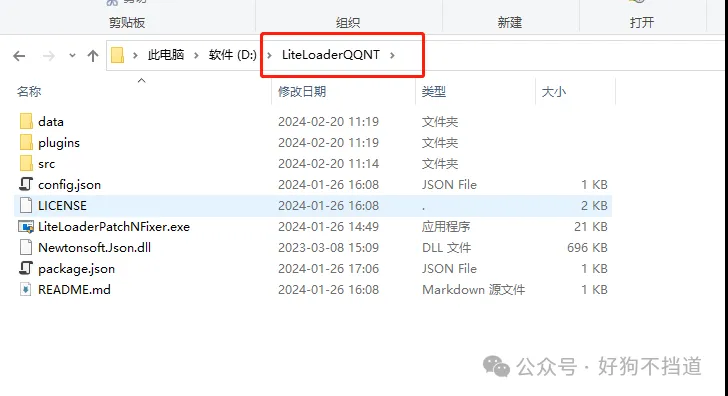This screenshot has height=396, width=728.
Task: Select the plugins folder name
Action: tap(59, 143)
